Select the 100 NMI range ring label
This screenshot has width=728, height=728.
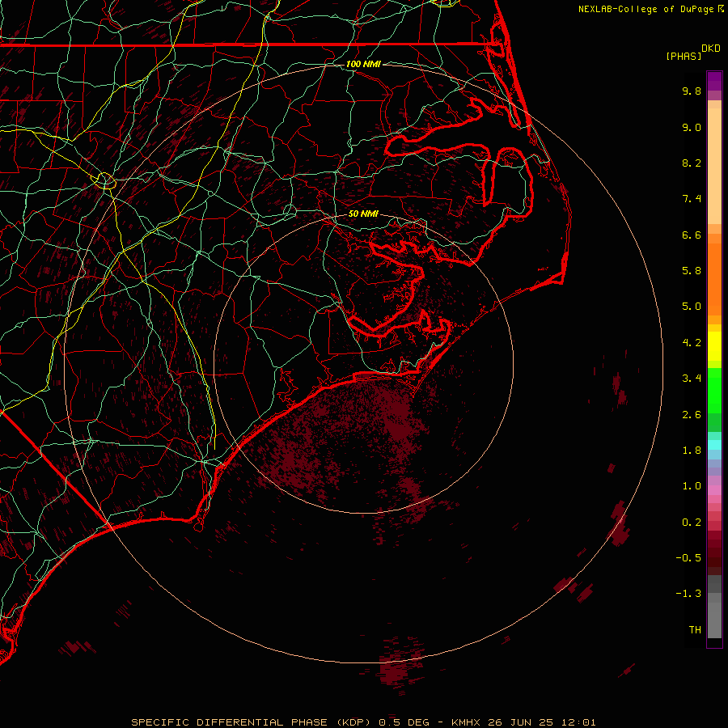(x=363, y=64)
